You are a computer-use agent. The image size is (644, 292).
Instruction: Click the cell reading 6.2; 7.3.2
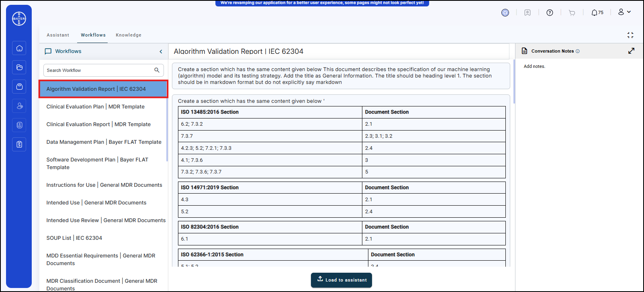[x=270, y=124]
